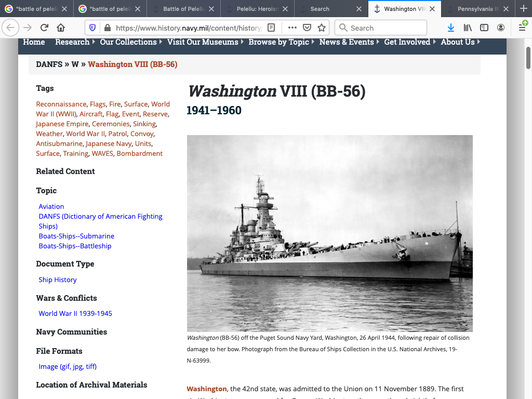The image size is (532, 399).
Task: Switch to the Peleliu: Heroism tab
Action: coord(257,9)
